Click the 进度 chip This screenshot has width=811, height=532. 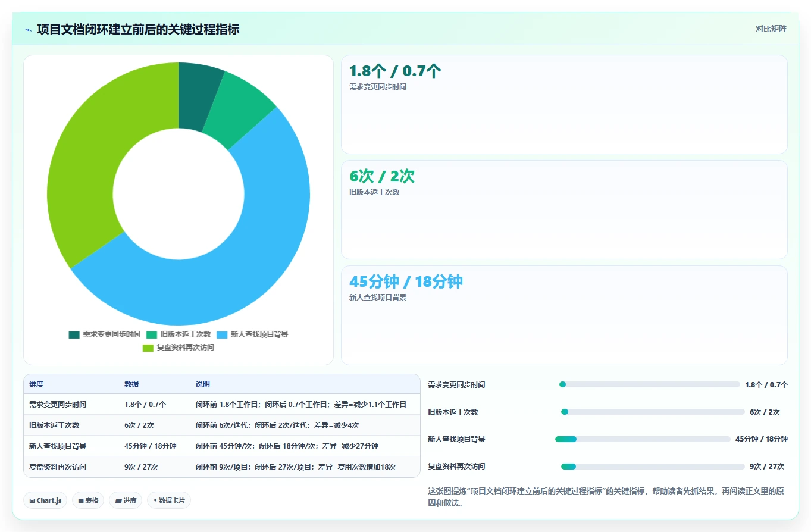pyautogui.click(x=126, y=500)
